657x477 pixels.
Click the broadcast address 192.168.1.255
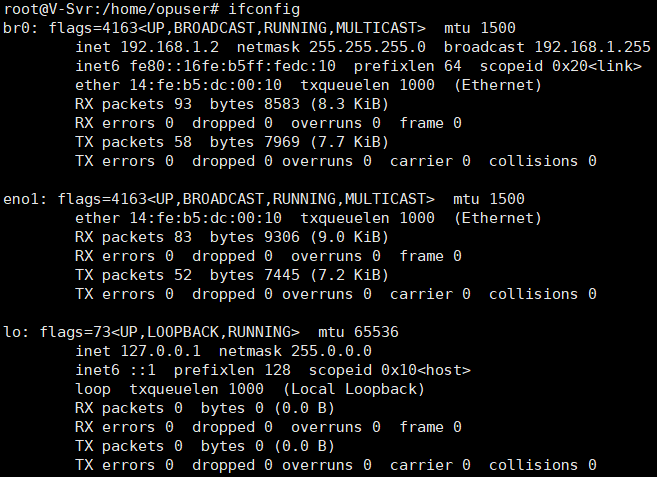point(592,47)
